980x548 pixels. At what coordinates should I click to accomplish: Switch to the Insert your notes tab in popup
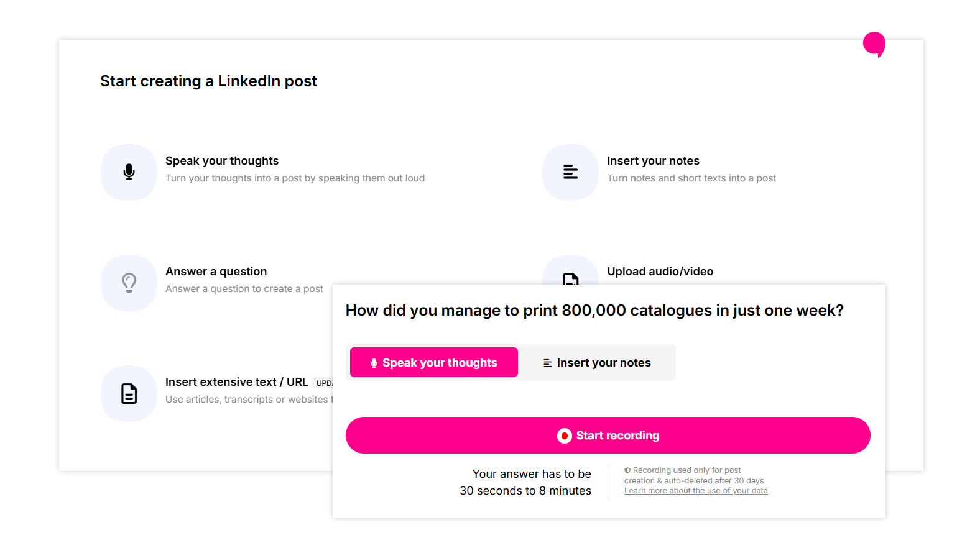[597, 363]
